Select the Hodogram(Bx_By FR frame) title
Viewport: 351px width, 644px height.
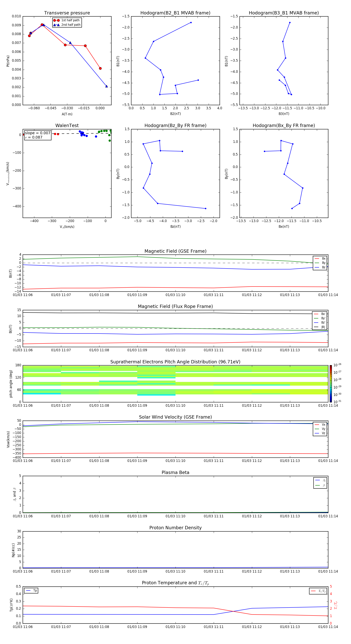click(x=284, y=125)
